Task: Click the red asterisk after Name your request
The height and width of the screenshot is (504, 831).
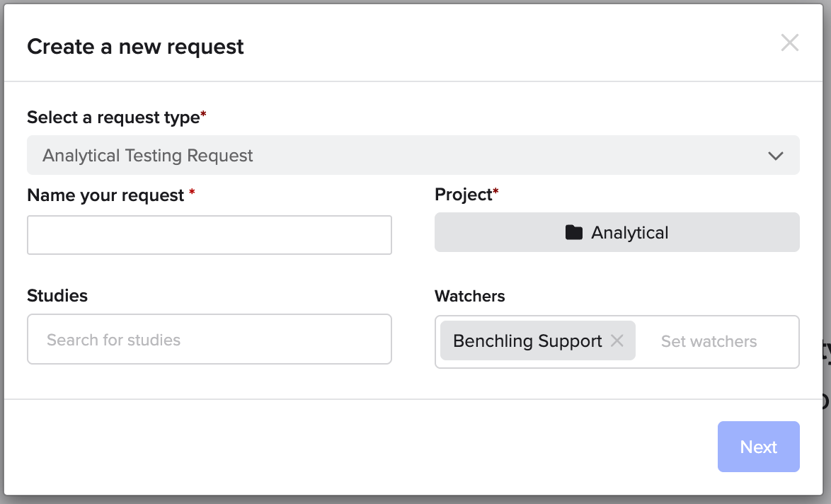Action: [x=192, y=193]
